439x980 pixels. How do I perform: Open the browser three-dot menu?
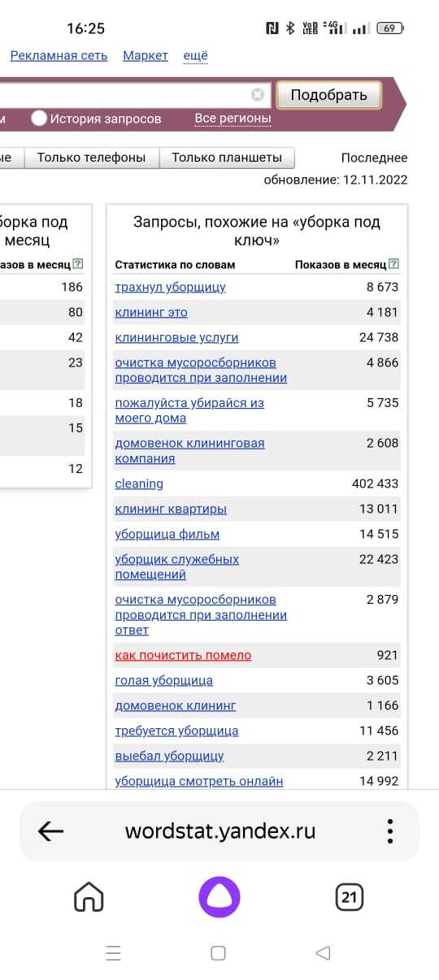(x=390, y=830)
